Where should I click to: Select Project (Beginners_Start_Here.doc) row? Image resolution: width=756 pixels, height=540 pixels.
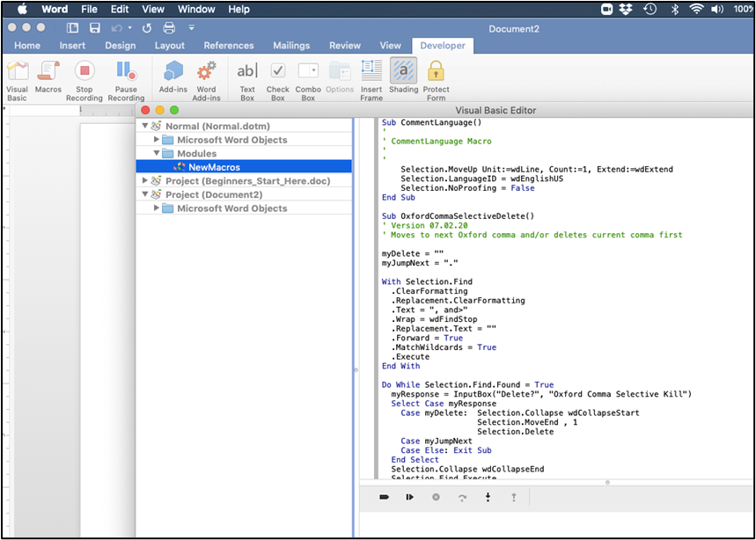[244, 180]
